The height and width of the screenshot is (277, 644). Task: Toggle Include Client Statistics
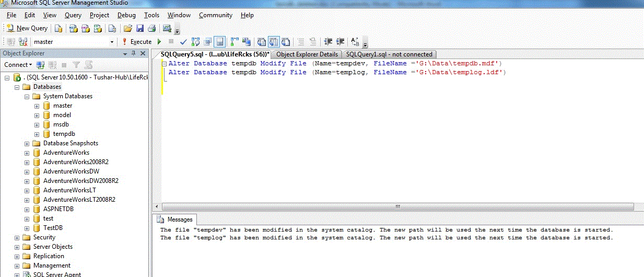tap(246, 42)
